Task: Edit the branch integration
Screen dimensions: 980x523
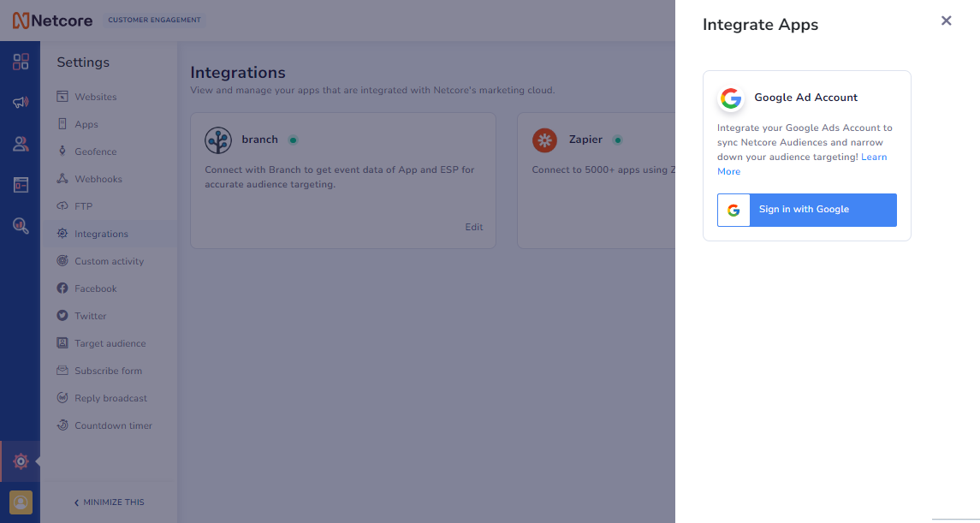Action: [x=474, y=228]
